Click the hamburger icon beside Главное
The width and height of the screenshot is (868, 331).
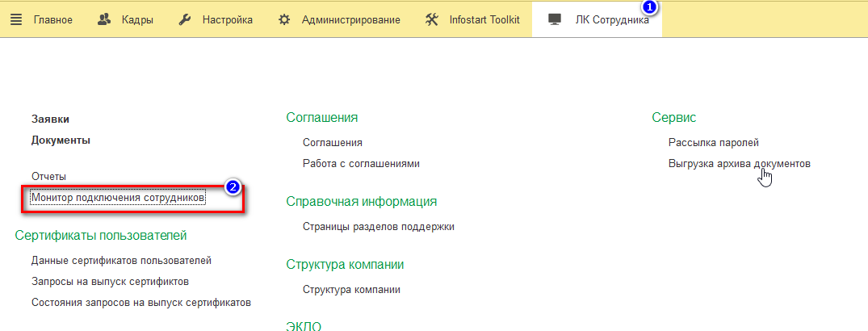17,20
